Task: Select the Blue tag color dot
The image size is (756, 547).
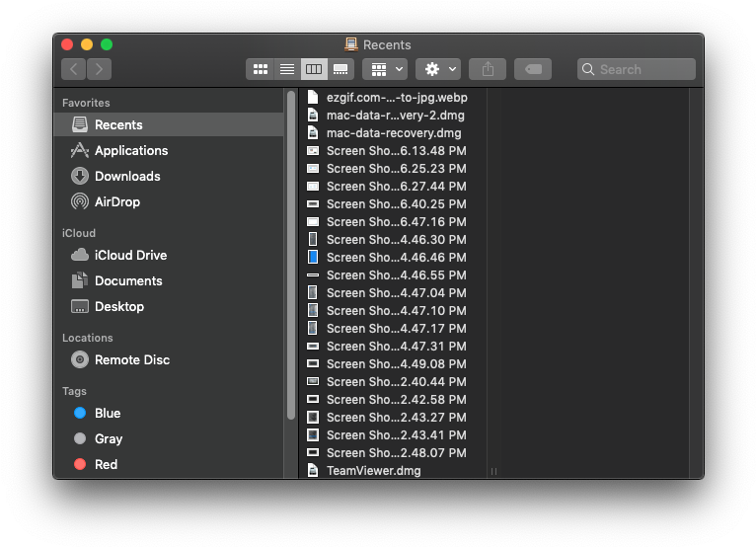Action: pyautogui.click(x=80, y=413)
